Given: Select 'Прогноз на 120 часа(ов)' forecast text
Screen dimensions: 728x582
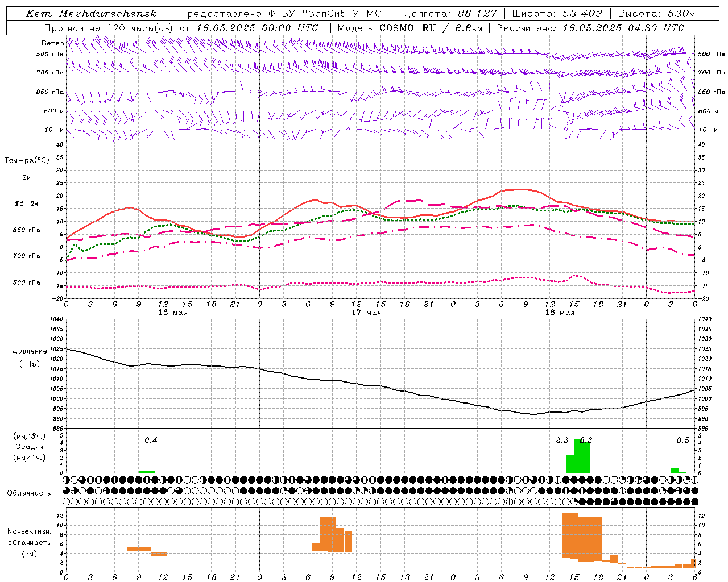Looking at the screenshot, I should 109,27.
